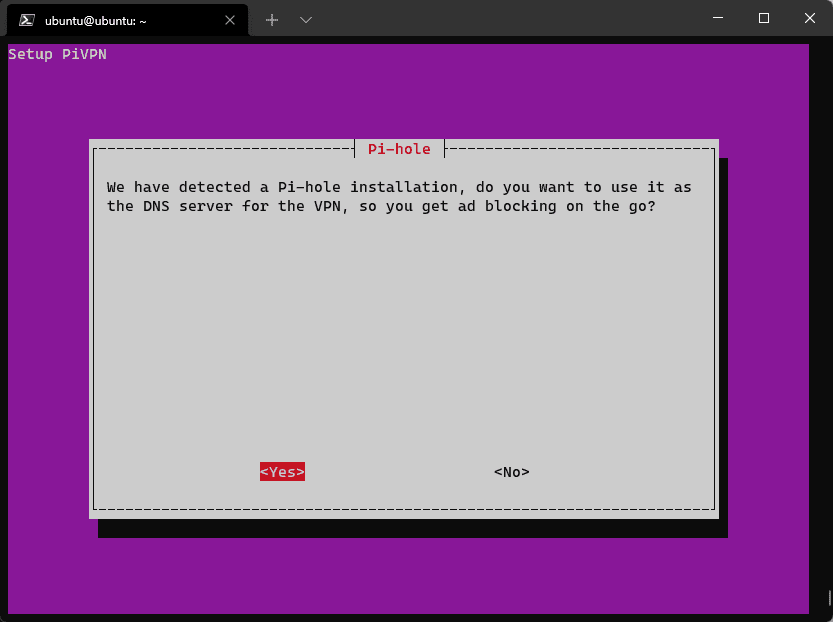Click the Pi-hole detection message text
Screen dimensions: 833x622
tap(398, 197)
